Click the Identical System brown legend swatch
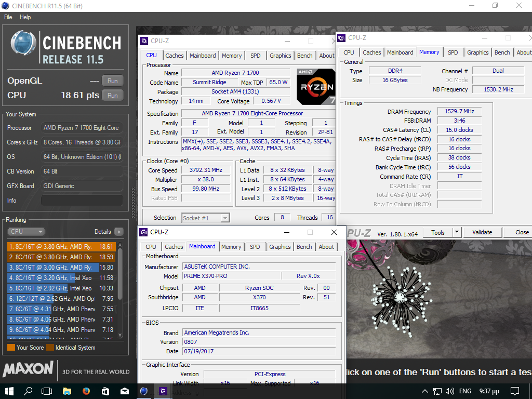532x399 pixels. point(50,348)
